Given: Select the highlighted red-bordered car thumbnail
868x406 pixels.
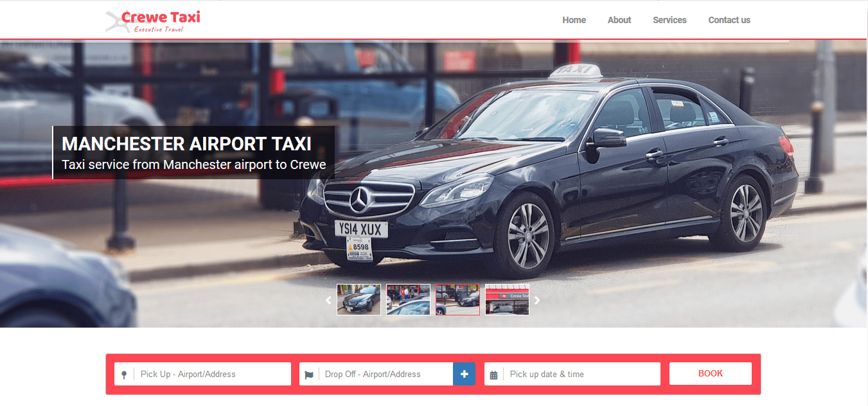Looking at the screenshot, I should tap(457, 299).
